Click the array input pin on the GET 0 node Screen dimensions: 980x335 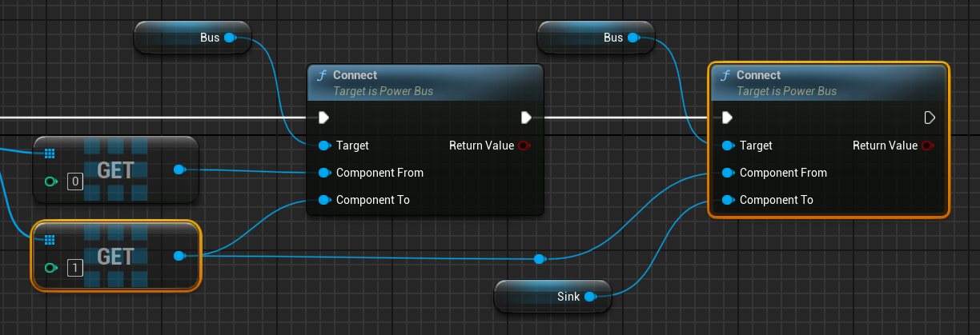[x=50, y=153]
